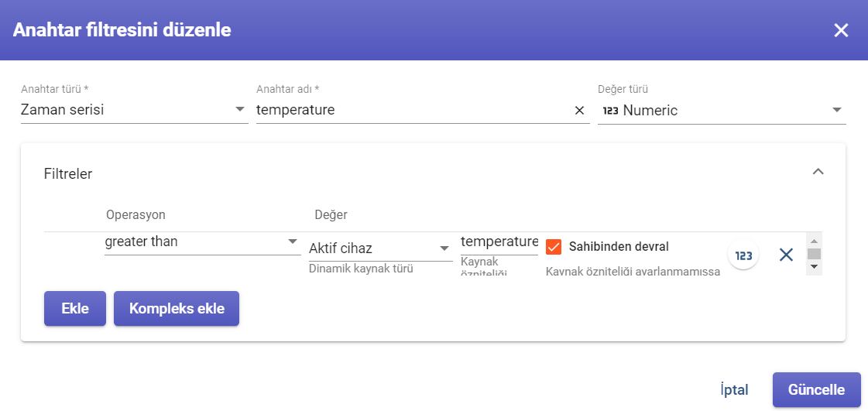The height and width of the screenshot is (411, 868).
Task: Clear the temperature key name field
Action: (580, 111)
